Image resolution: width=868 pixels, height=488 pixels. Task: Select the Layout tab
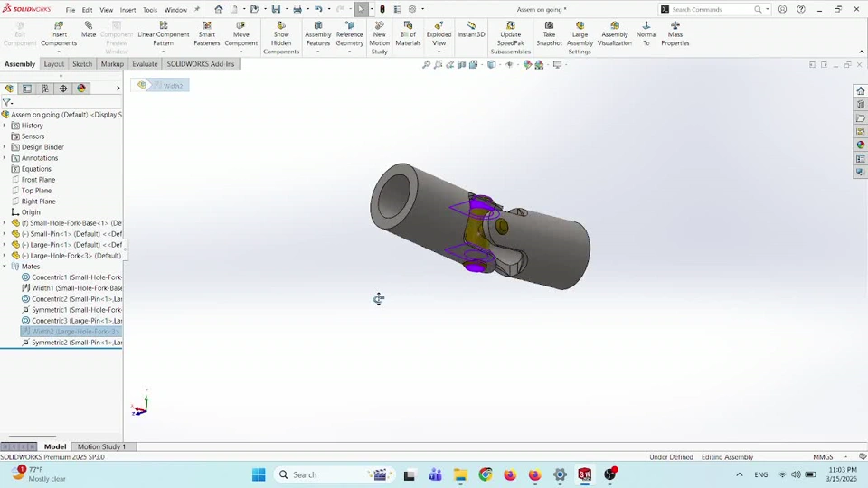(54, 64)
